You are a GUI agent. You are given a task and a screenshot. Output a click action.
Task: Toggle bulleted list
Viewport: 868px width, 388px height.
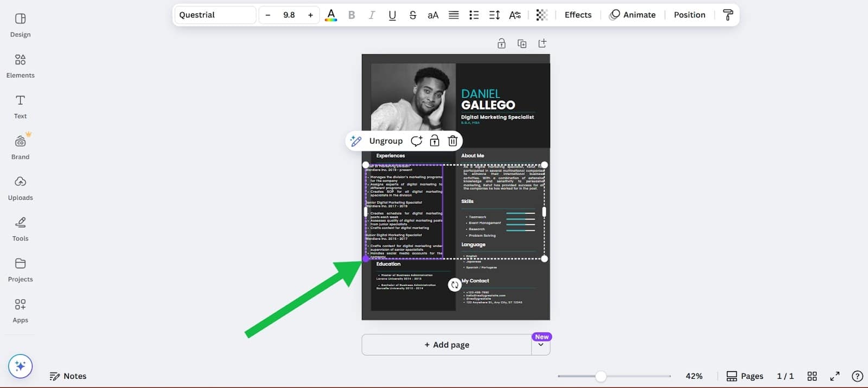click(x=474, y=15)
